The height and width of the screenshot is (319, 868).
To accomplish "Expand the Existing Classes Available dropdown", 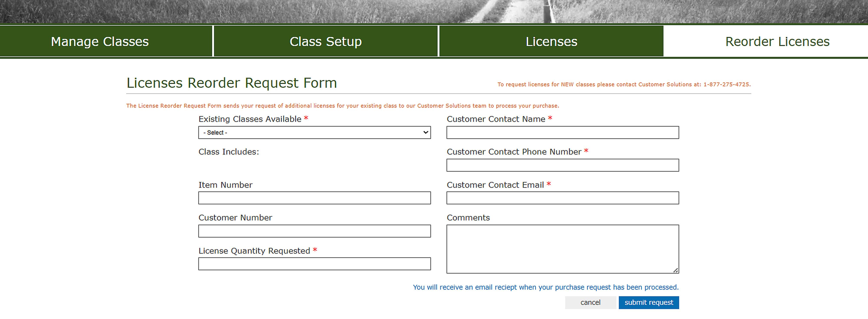I will point(314,133).
